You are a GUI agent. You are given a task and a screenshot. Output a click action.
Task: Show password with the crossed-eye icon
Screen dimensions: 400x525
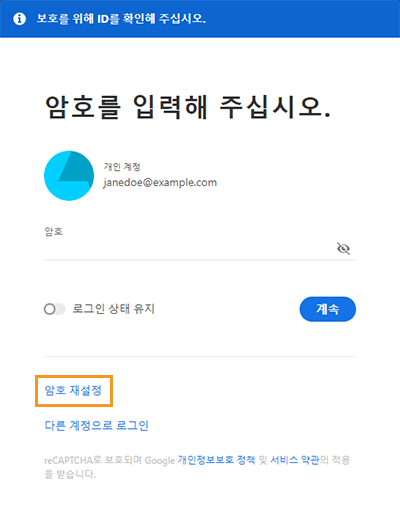(x=343, y=248)
